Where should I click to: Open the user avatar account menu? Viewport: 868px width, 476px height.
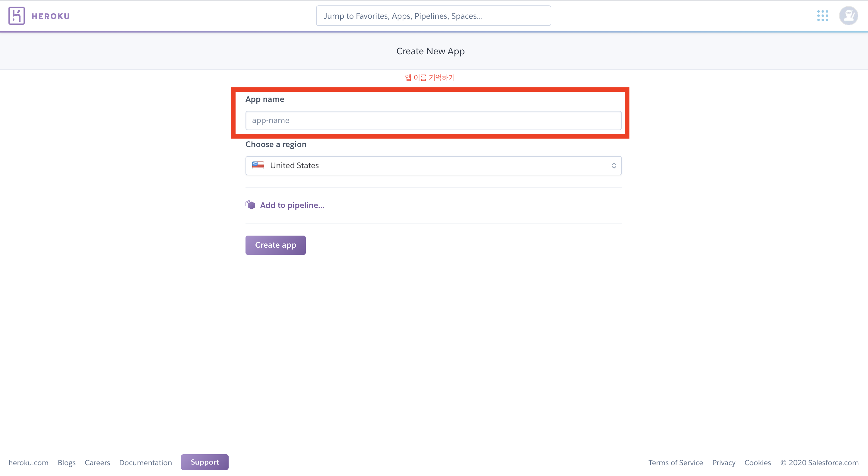point(848,16)
